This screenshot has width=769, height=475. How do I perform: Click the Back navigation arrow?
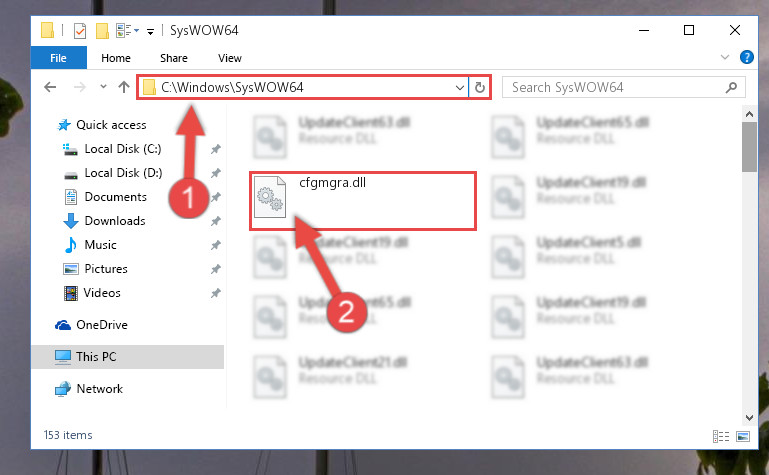50,87
